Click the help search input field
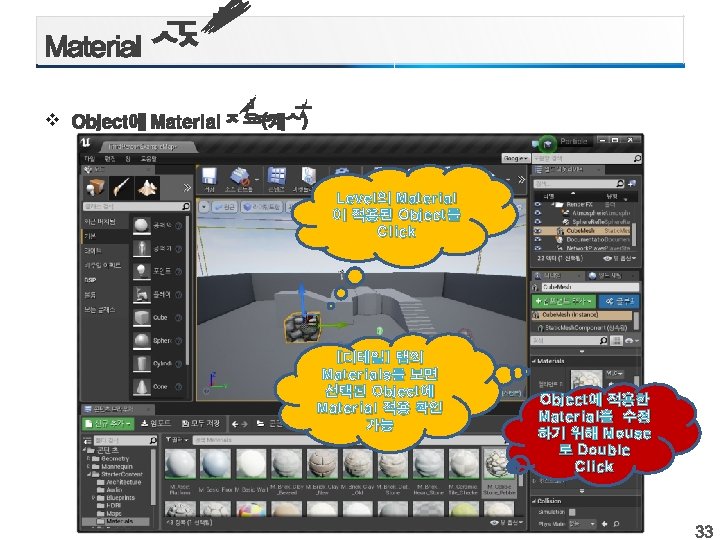The height and width of the screenshot is (540, 720). pos(586,158)
